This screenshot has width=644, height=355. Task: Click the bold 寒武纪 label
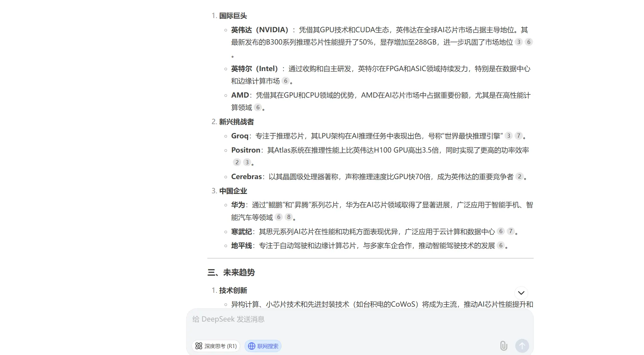(242, 232)
